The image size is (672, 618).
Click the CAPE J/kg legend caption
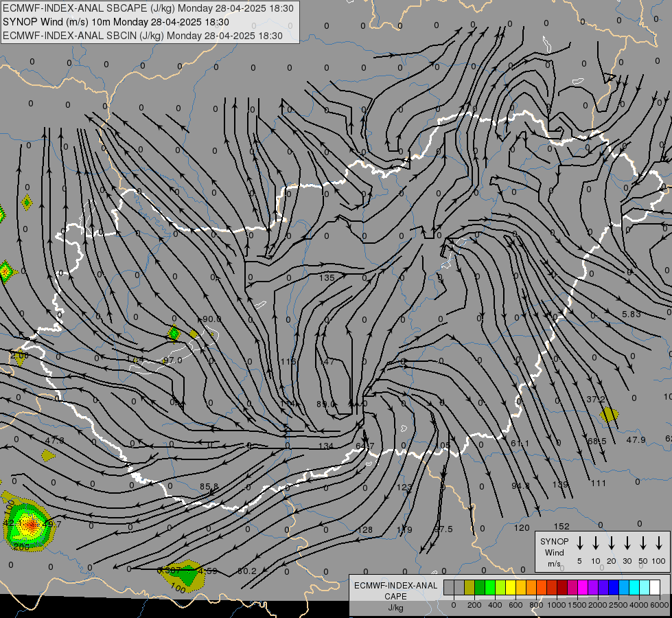coord(395,597)
